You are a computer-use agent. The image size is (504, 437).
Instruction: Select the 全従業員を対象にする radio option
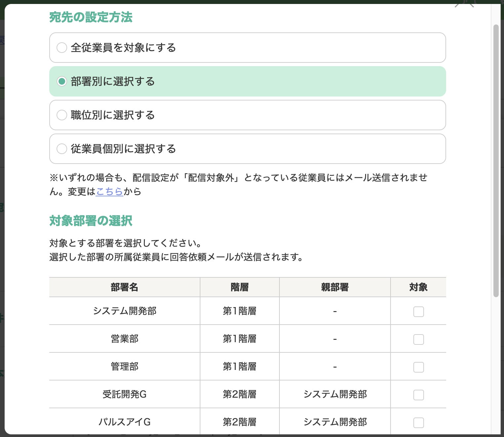click(62, 48)
